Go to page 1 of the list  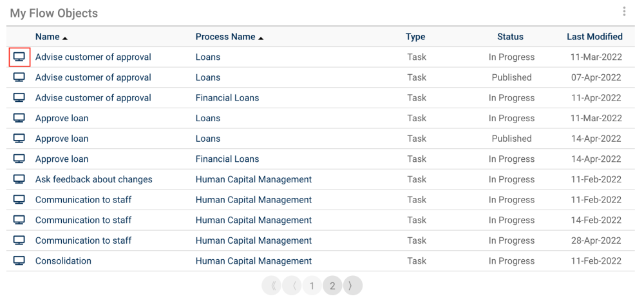click(312, 285)
